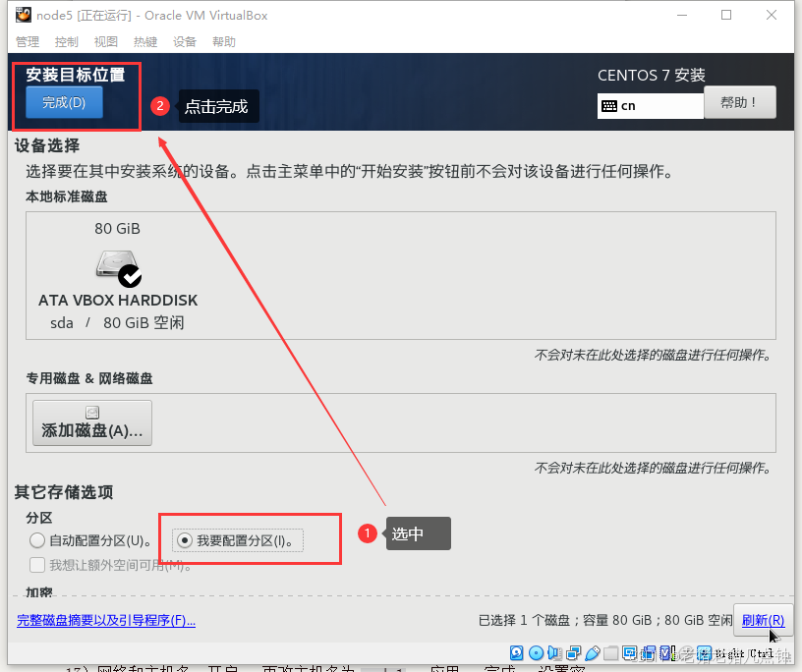The image size is (802, 672).
Task: Click the 'sda / 80 GiB 空闲' disk label
Action: tap(117, 322)
